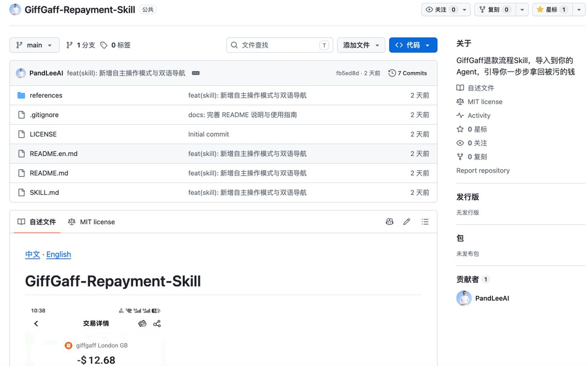588x366 pixels.
Task: Click PandLeeAI author name in commit bar
Action: [46, 73]
